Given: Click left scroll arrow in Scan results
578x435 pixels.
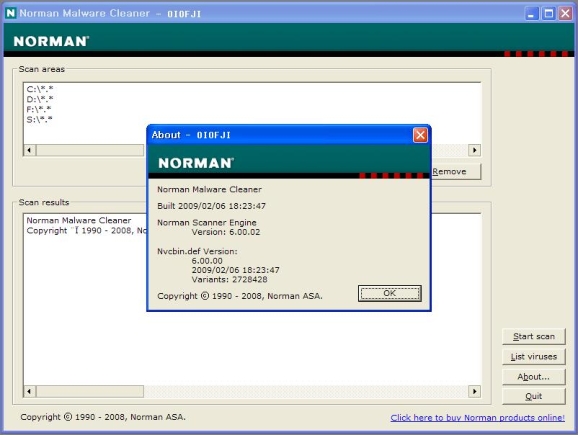Looking at the screenshot, I should (29, 391).
